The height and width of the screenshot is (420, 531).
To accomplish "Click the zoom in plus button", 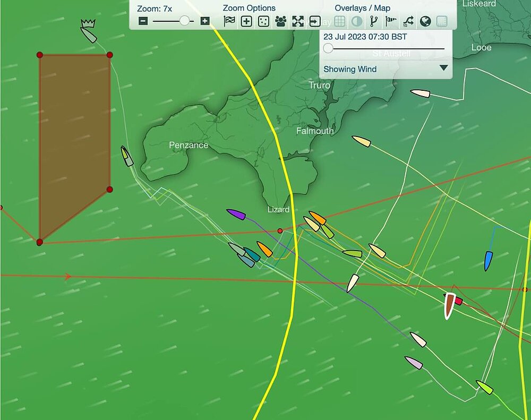I will [x=205, y=21].
